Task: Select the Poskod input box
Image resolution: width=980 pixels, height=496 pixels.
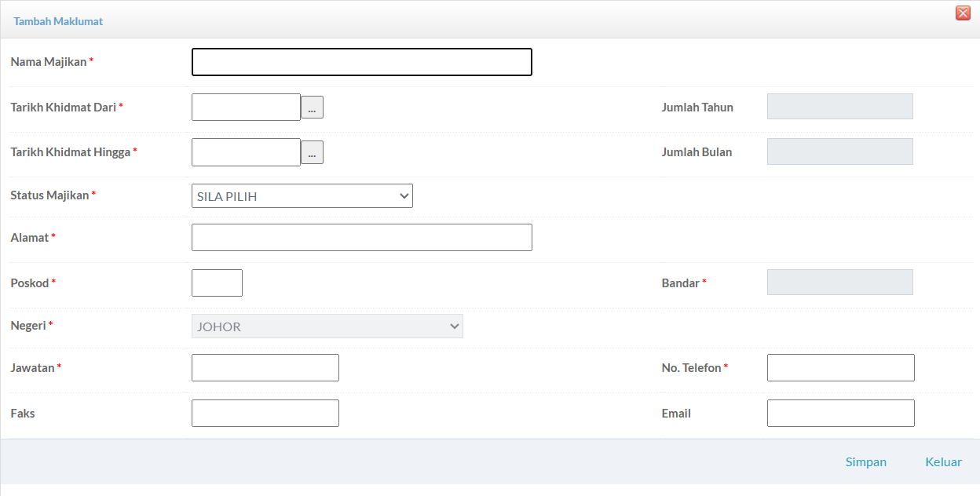Action: click(x=217, y=283)
